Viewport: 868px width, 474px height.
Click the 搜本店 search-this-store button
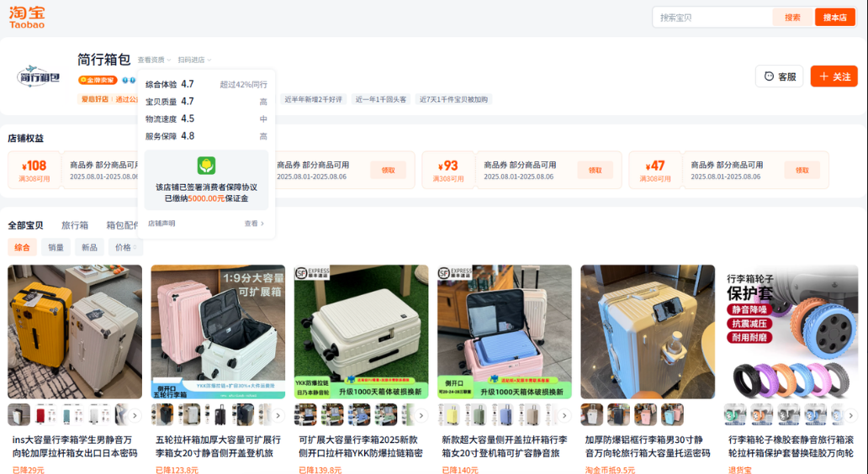pos(835,17)
